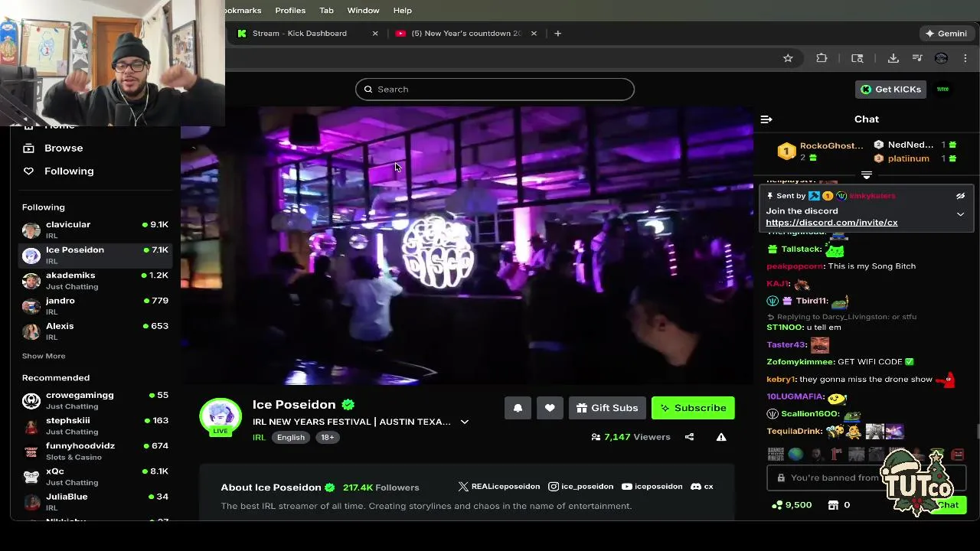Click the 18+ tag
The width and height of the screenshot is (980, 551).
click(328, 438)
